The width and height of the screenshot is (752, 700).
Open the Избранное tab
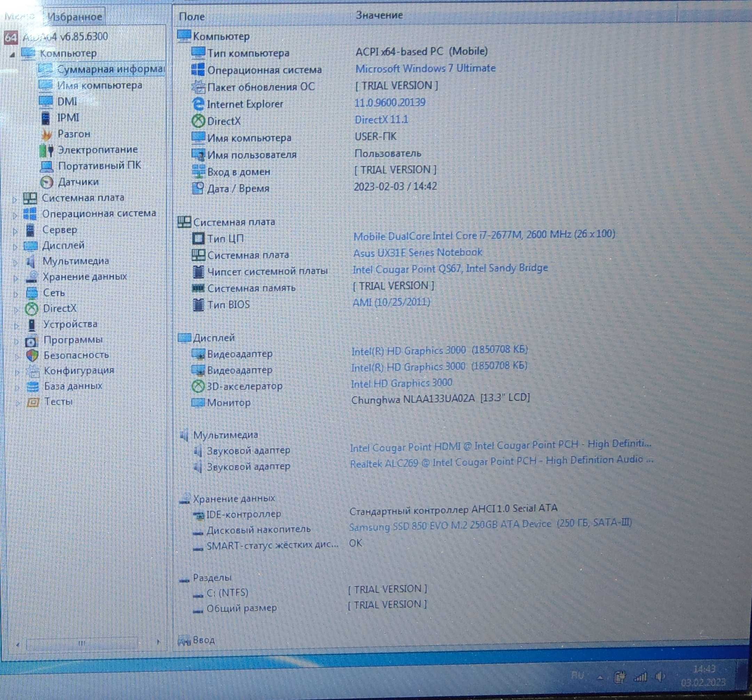(x=75, y=17)
